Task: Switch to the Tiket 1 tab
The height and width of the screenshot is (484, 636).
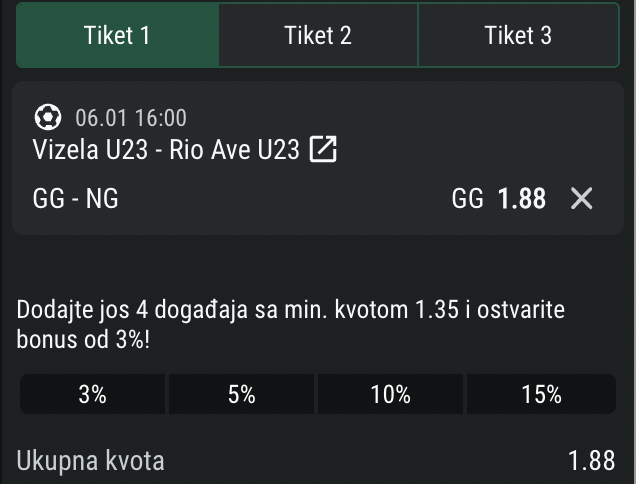Action: (117, 35)
